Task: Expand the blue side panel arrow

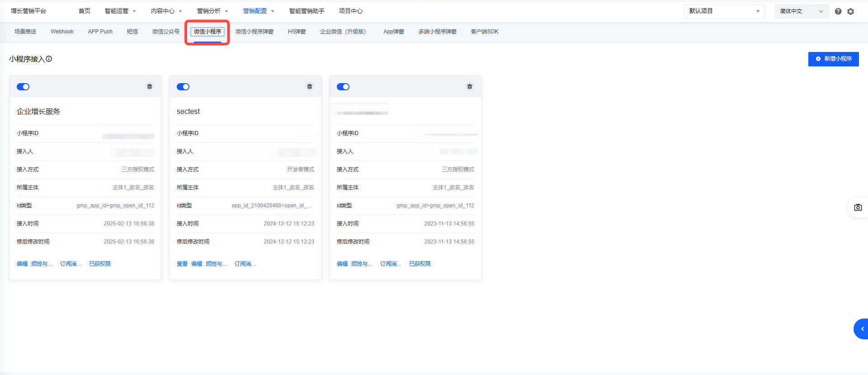Action: point(862,329)
